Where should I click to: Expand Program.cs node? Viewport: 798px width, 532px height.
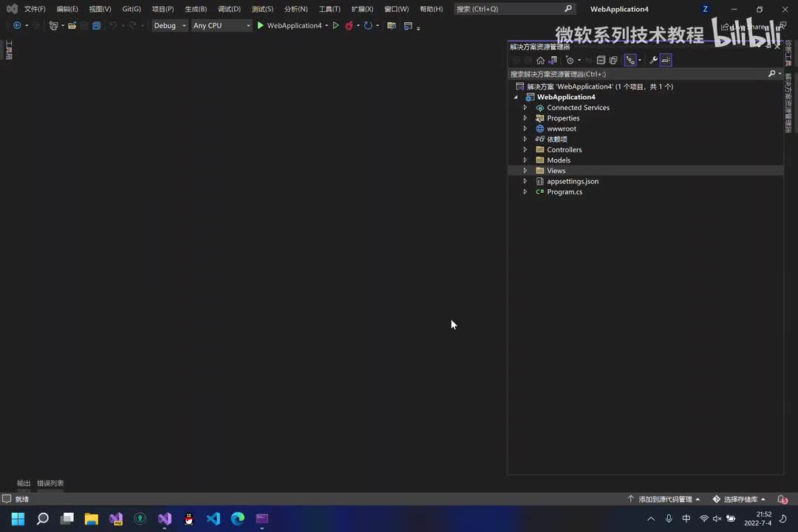click(525, 192)
